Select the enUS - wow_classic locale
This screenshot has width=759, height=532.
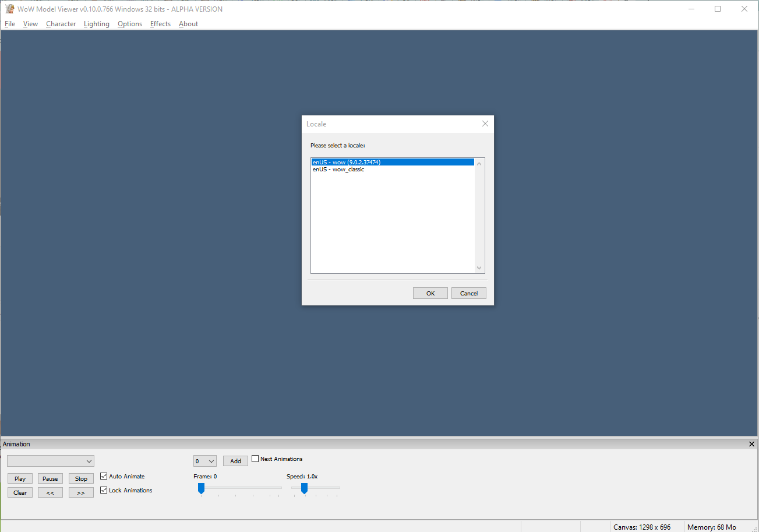pyautogui.click(x=338, y=170)
